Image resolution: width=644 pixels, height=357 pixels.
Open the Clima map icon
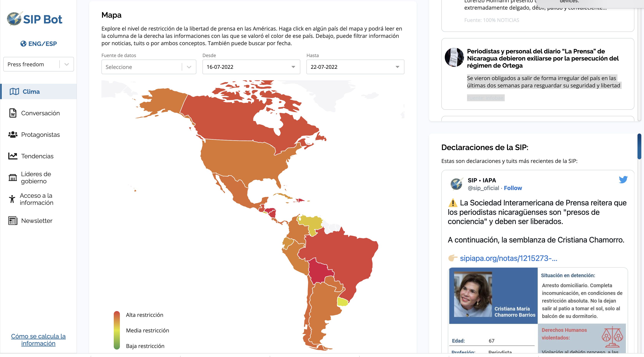[14, 91]
